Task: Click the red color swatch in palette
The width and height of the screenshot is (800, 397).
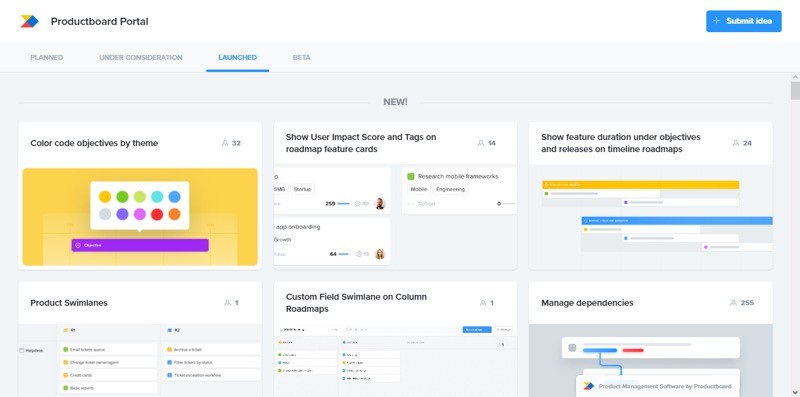Action: click(157, 214)
